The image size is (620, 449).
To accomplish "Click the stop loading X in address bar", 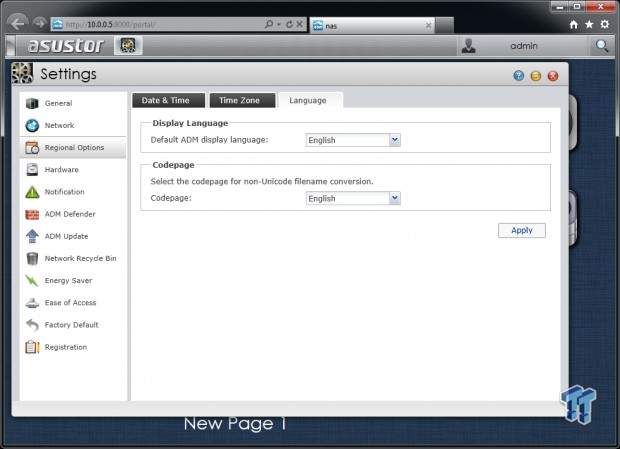I will pyautogui.click(x=300, y=24).
